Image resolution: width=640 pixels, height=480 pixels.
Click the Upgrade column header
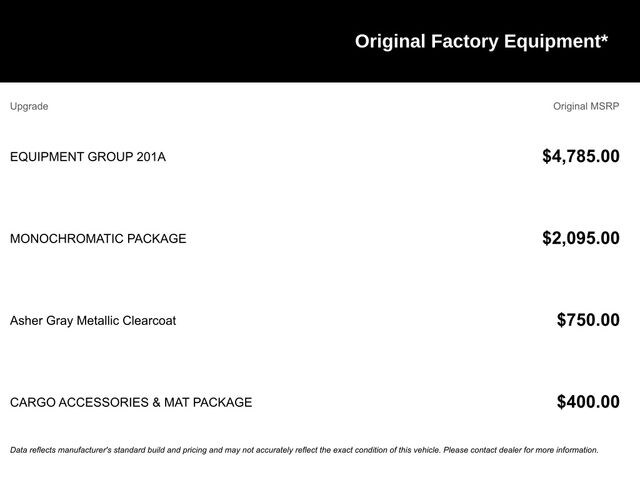pos(29,106)
